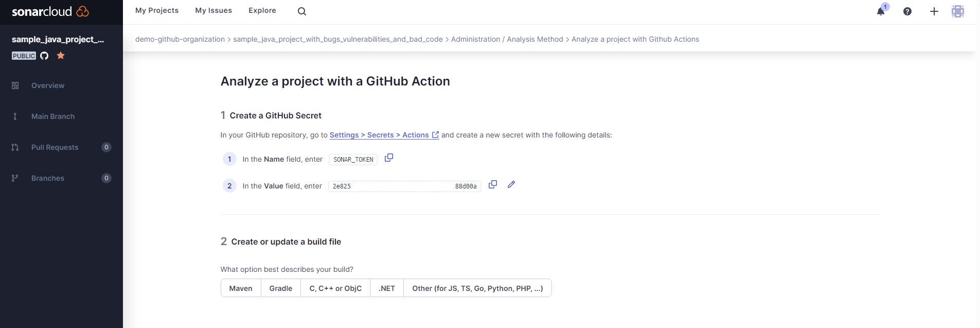This screenshot has width=980, height=328.
Task: Select Gradle as build option
Action: [x=281, y=288]
